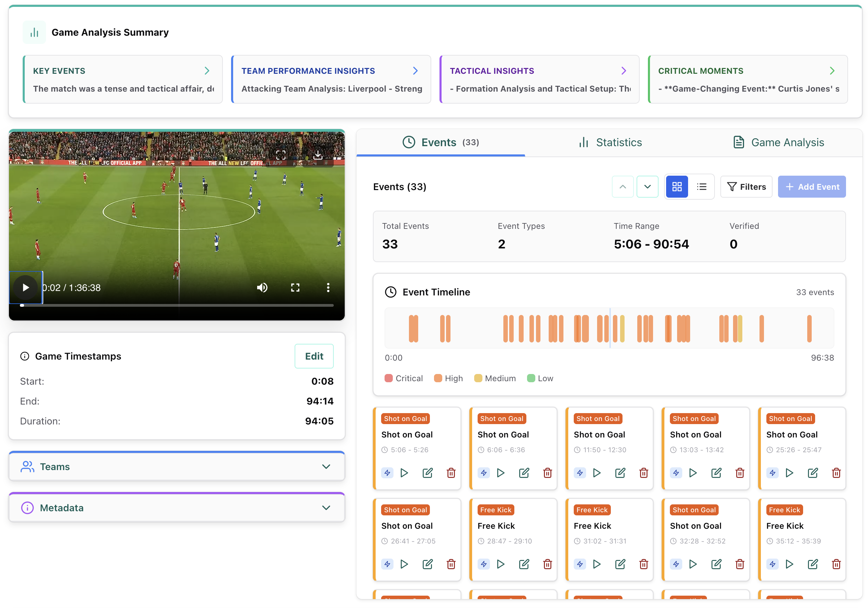This screenshot has width=868, height=608.
Task: Open the Filters panel for events
Action: coord(746,186)
